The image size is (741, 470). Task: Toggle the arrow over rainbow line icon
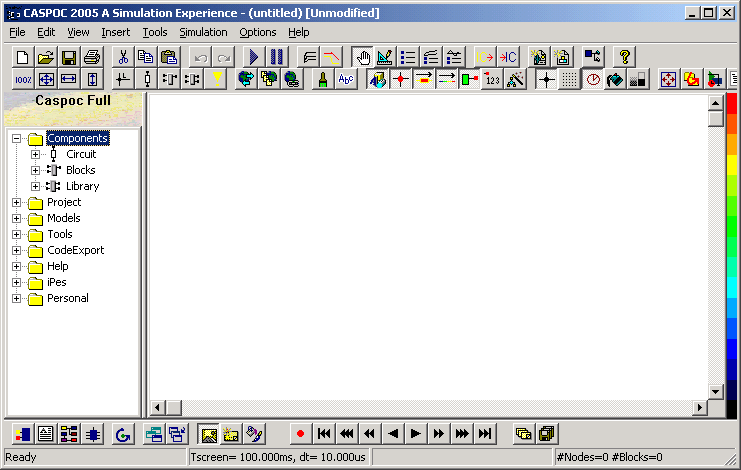click(447, 79)
